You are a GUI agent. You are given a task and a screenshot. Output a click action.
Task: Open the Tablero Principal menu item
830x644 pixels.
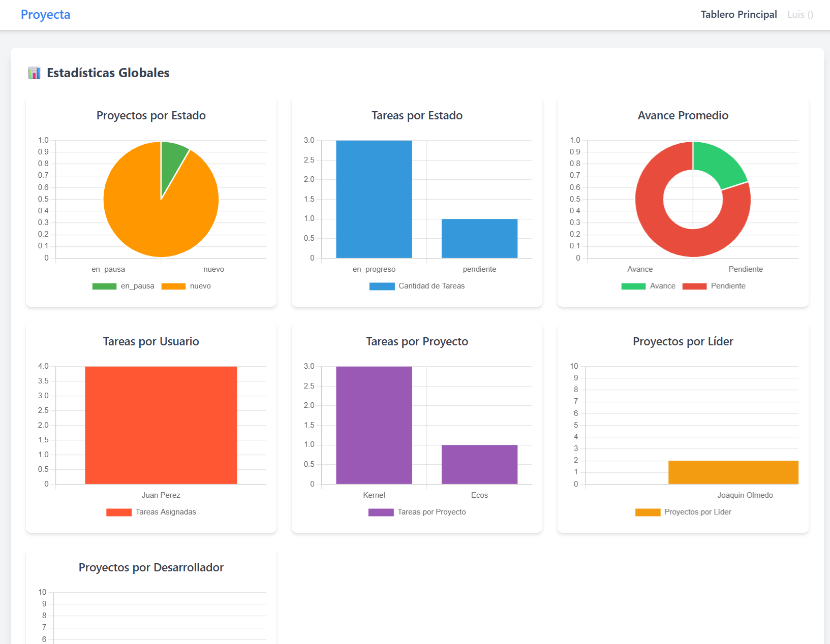[738, 15]
